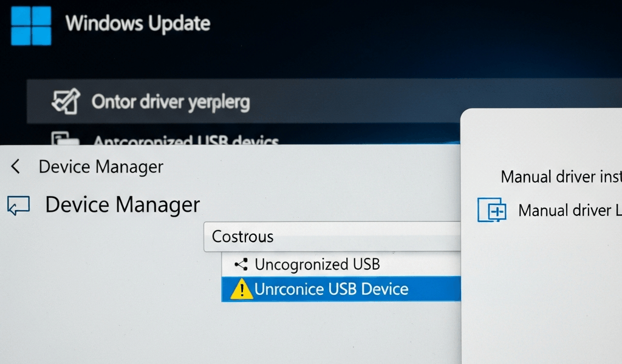Click the Antcoronized USB devices icon

pos(66,141)
